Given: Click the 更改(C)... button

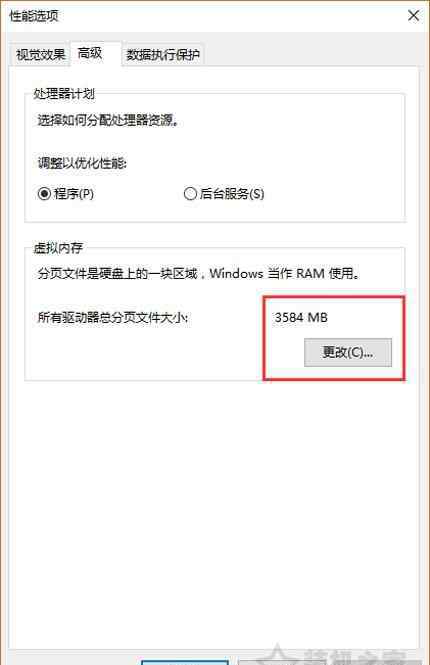Looking at the screenshot, I should 348,352.
